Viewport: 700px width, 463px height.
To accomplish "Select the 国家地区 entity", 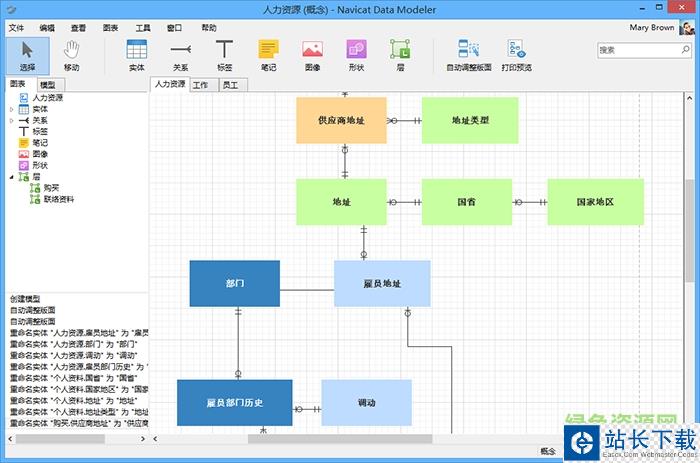I will point(596,202).
